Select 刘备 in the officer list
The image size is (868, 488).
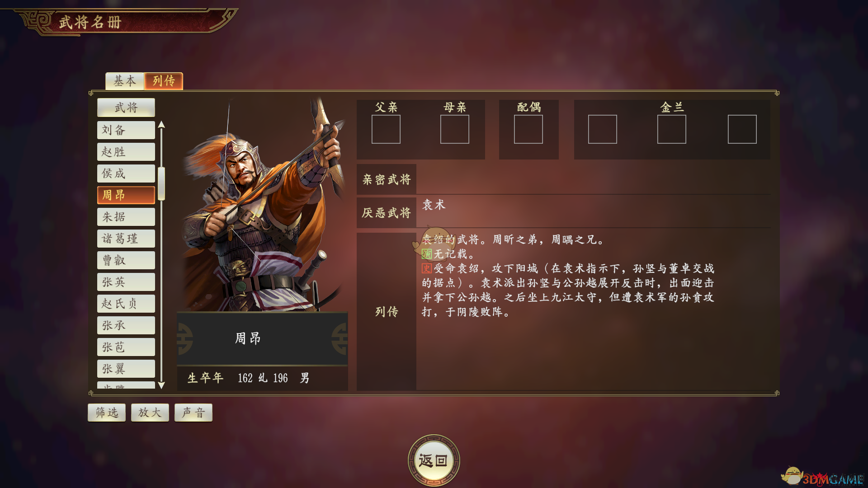126,130
